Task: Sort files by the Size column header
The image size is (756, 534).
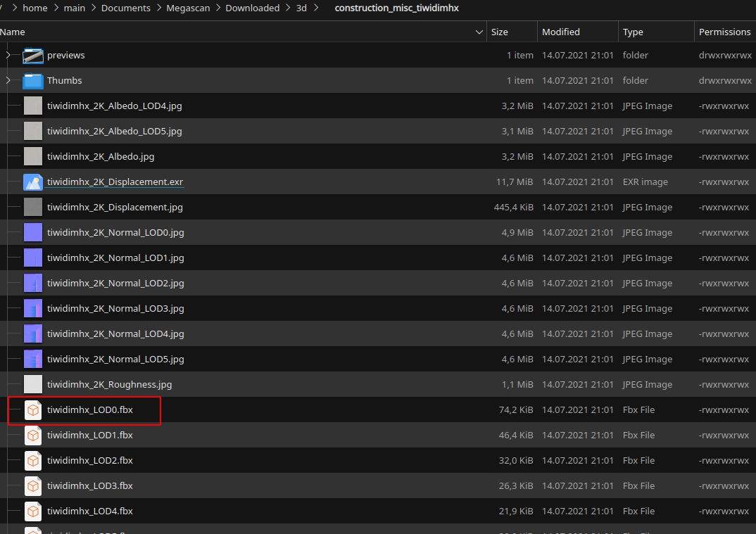Action: click(500, 32)
